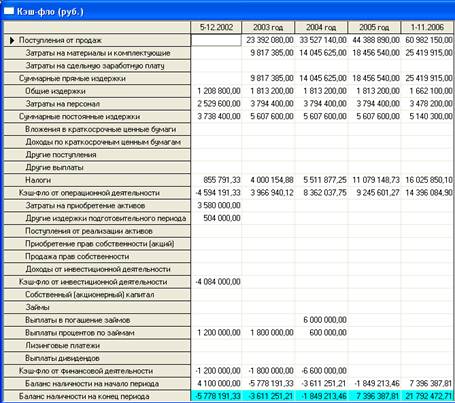
Task: Select the Лизинговые платежи row header
Action: [97, 345]
